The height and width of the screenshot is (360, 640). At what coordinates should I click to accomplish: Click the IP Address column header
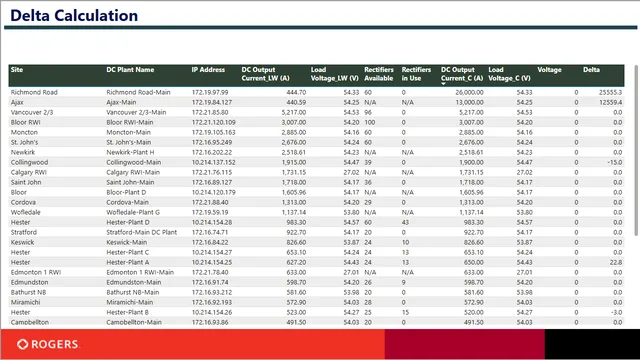[208, 70]
